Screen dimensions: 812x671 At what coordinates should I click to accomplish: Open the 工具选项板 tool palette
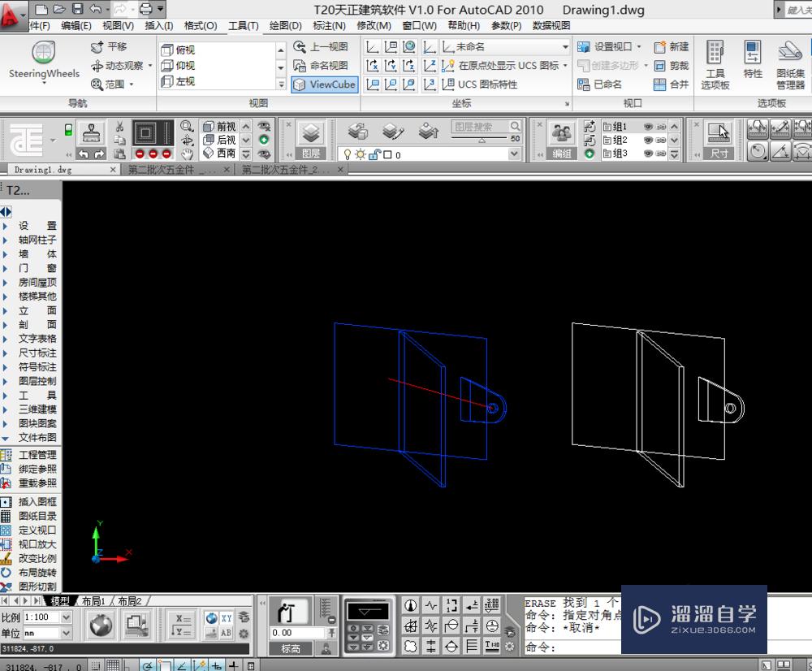tap(715, 65)
